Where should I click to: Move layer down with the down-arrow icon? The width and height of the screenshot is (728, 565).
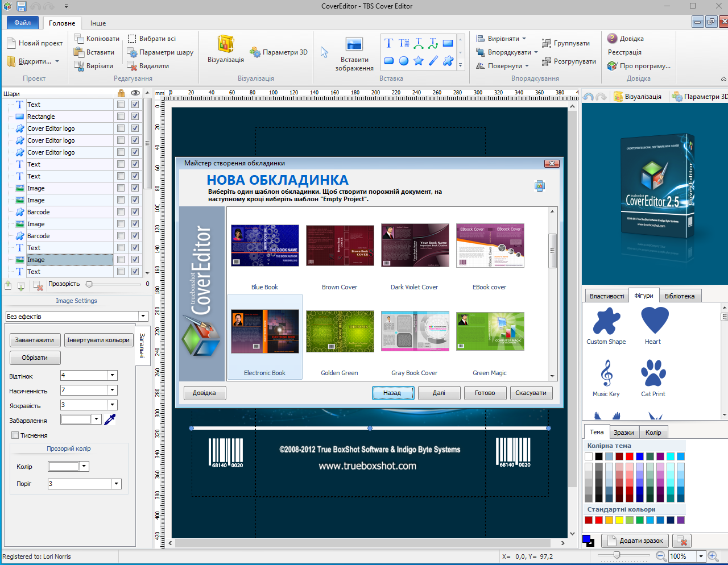pyautogui.click(x=21, y=286)
